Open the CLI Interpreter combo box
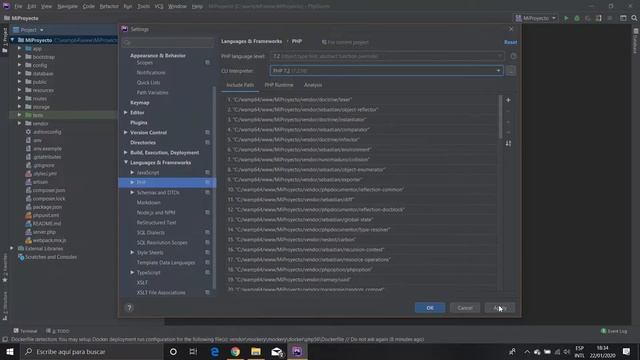 click(386, 71)
